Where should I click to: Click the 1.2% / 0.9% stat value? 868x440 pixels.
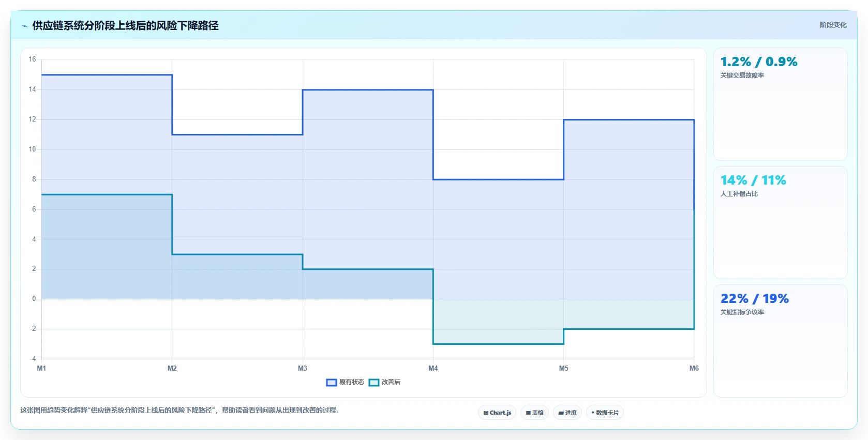click(x=759, y=62)
